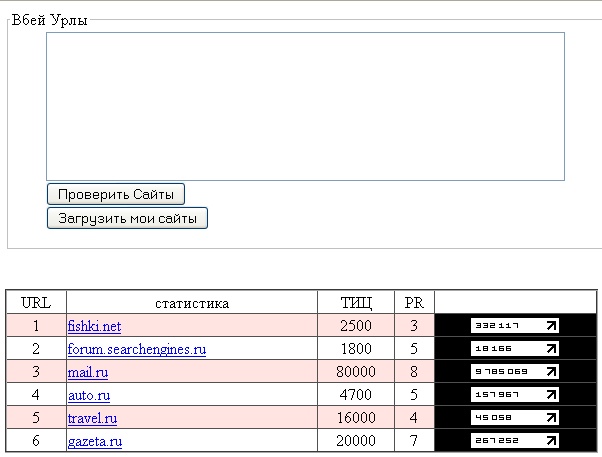The width and height of the screenshot is (602, 457).
Task: Click the Вбей Урлы fieldset label
Action: 50,20
